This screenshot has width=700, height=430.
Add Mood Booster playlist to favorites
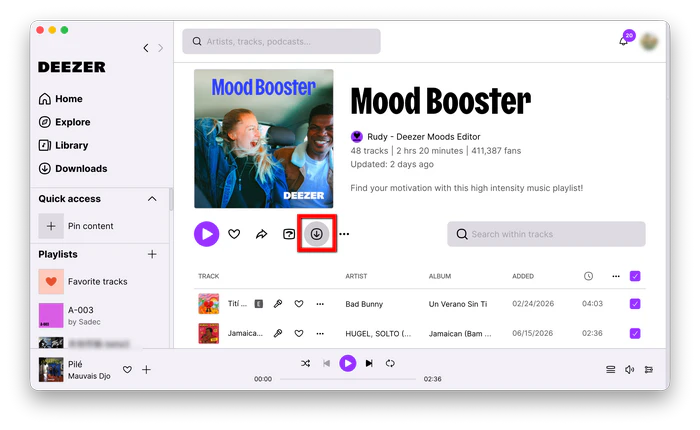click(234, 234)
